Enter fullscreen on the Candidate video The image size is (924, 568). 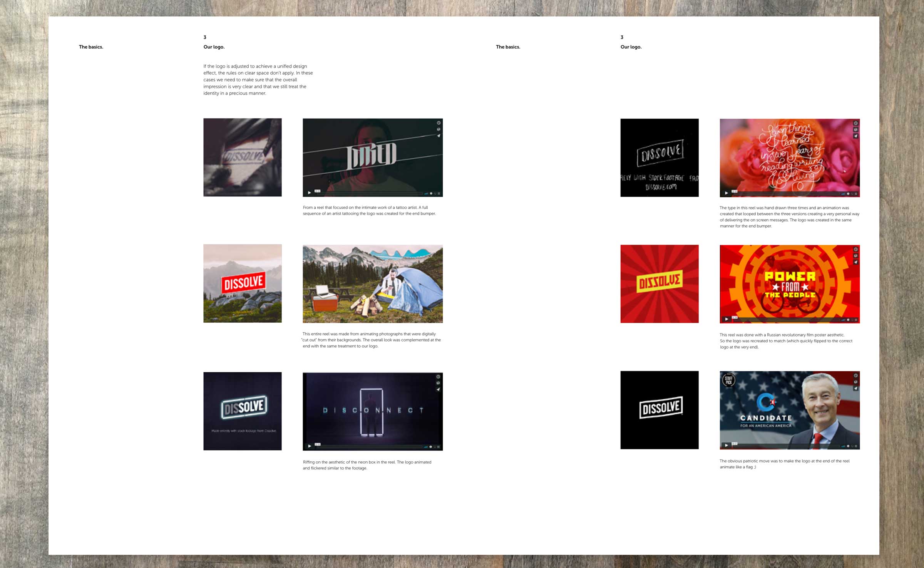855,446
